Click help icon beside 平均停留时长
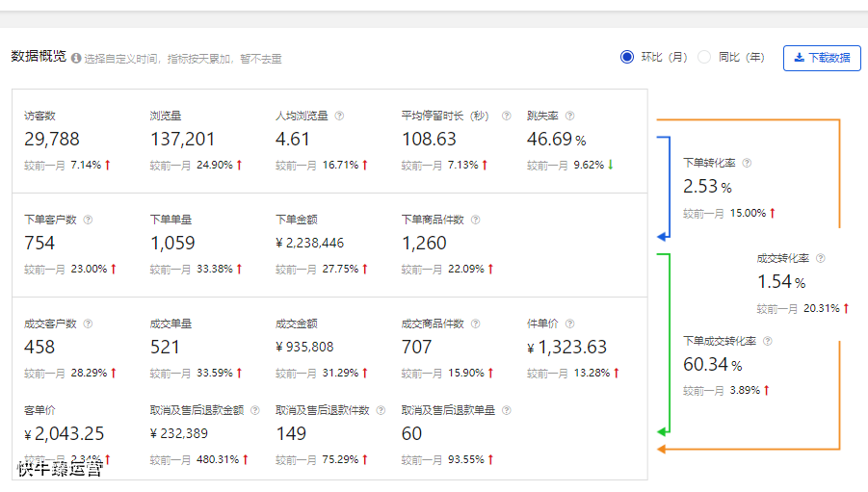 506,117
